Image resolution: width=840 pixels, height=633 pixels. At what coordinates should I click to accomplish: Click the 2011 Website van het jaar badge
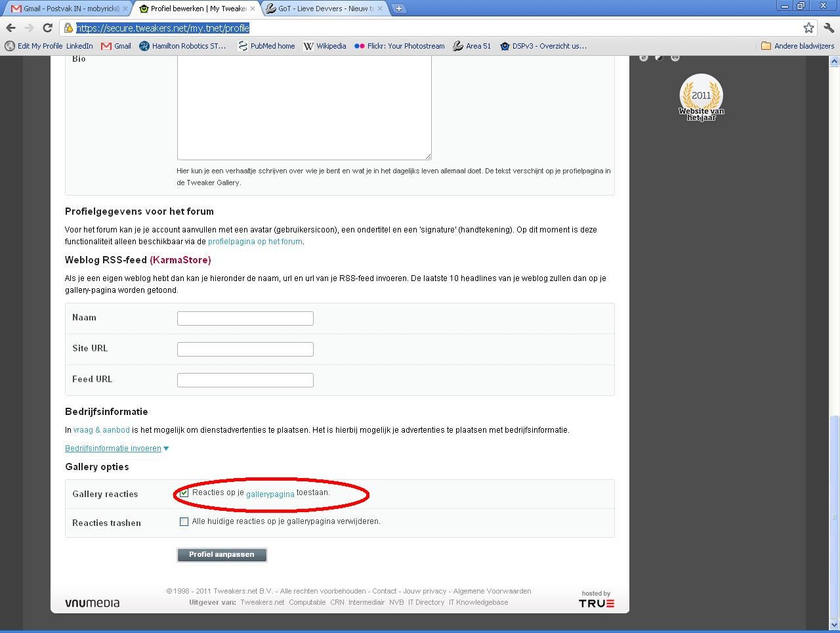point(701,98)
